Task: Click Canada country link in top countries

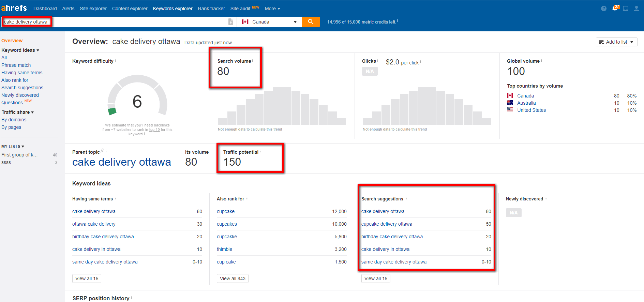Action: (x=525, y=96)
